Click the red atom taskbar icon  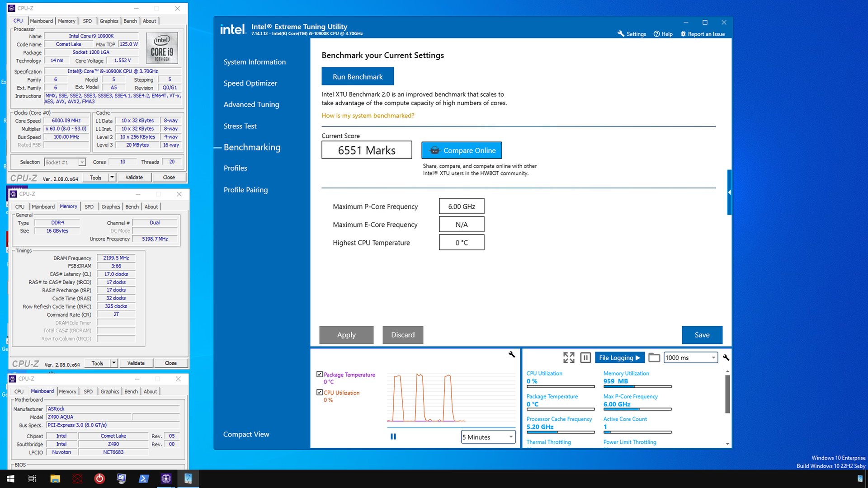click(x=78, y=479)
